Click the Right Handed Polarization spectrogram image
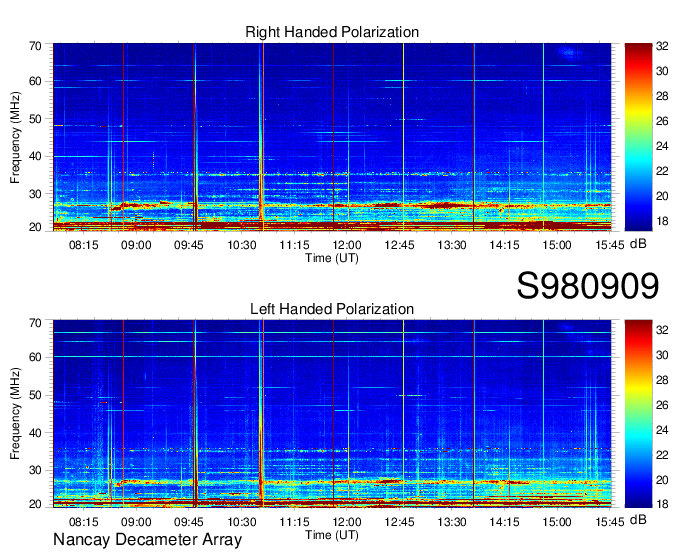This screenshot has width=680, height=552. tap(332, 137)
